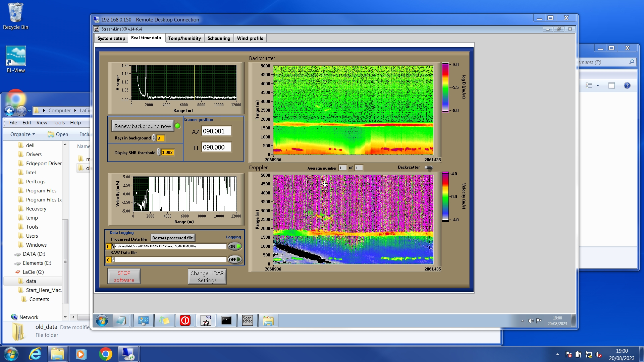Viewport: 644px width, 362px height.
Task: Toggle processed data Logging ON switch
Action: coord(235,246)
